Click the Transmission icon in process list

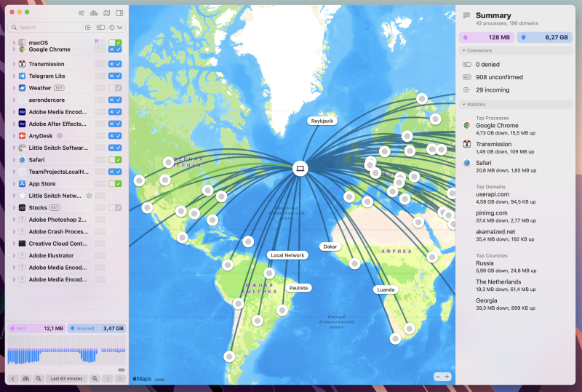[x=22, y=64]
